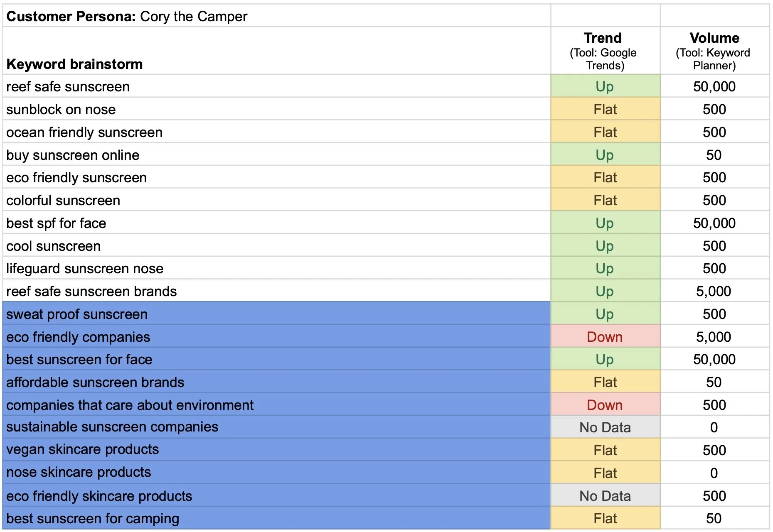Select 'Up' trend for best sunscreen for face
This screenshot has width=773, height=532.
pos(606,359)
